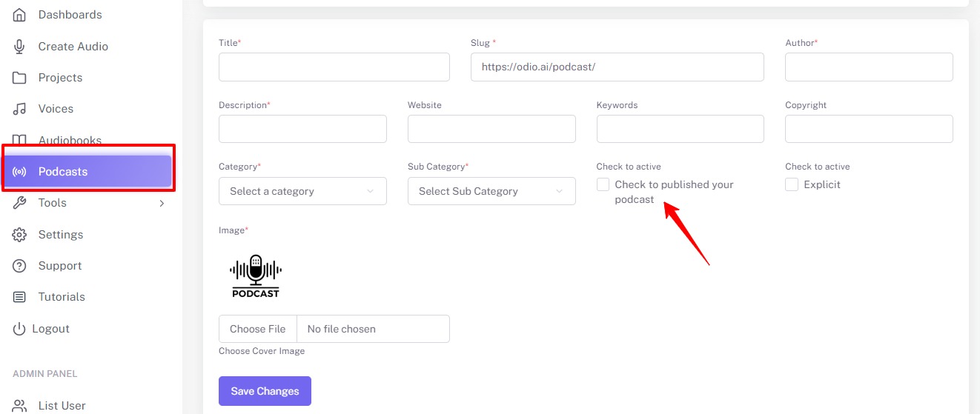The width and height of the screenshot is (980, 414).
Task: Click the Podcasts broadcast icon
Action: (x=20, y=172)
